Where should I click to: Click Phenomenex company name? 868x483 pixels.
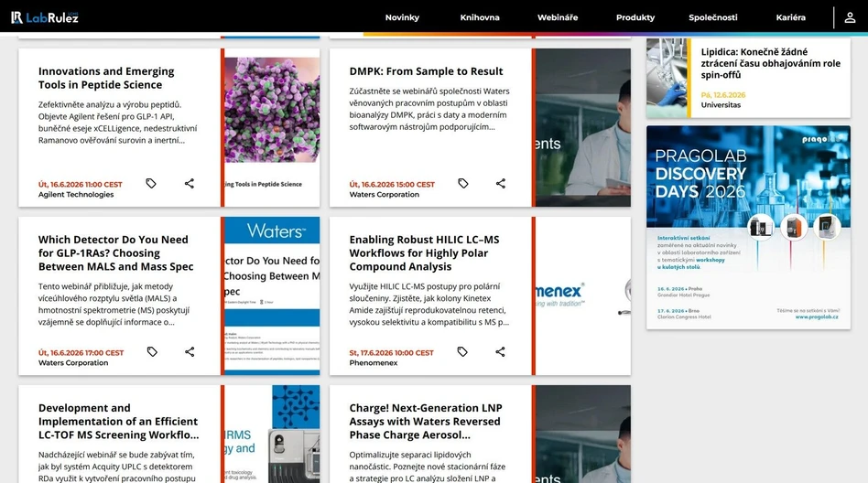pos(373,363)
